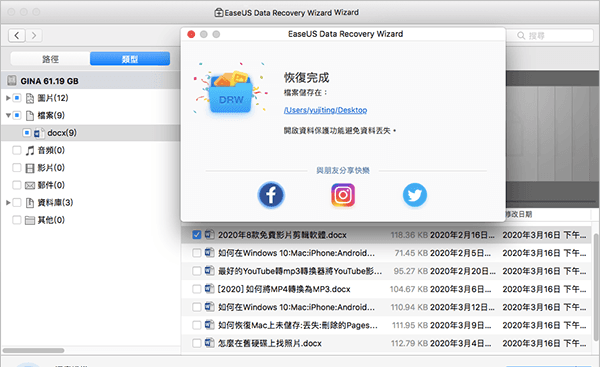Select the GINA 61.19 GB drive row
The height and width of the screenshot is (367, 600).
pyautogui.click(x=91, y=81)
